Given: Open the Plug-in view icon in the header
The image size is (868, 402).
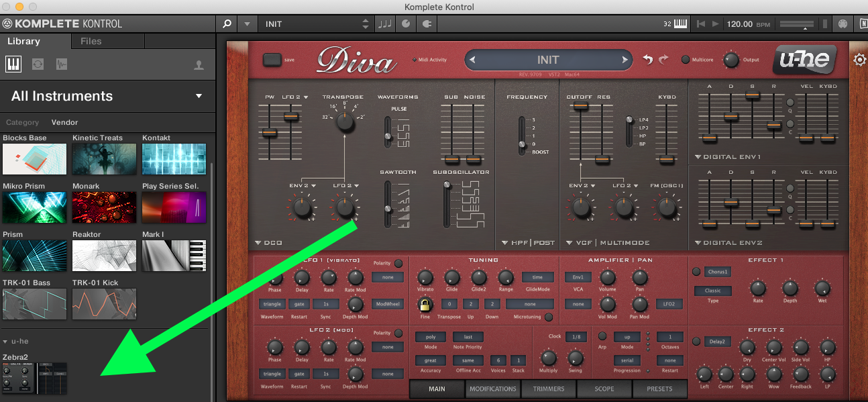Looking at the screenshot, I should pyautogui.click(x=427, y=23).
